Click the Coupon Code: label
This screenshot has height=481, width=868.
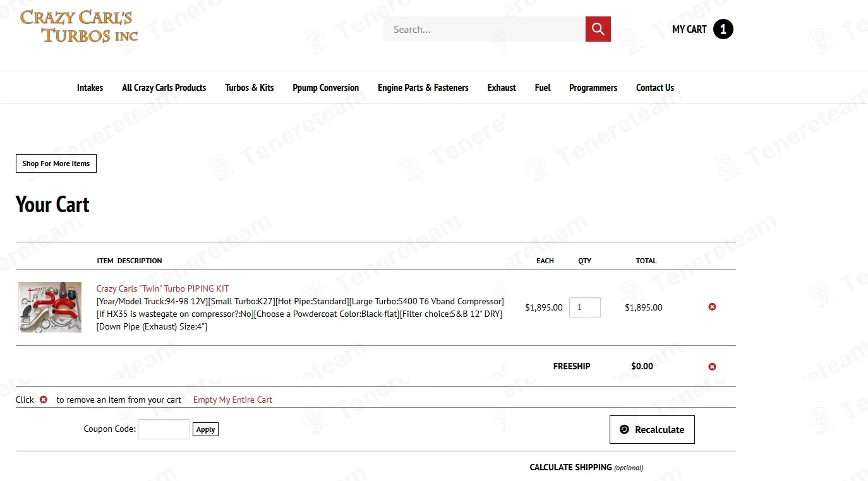[110, 429]
